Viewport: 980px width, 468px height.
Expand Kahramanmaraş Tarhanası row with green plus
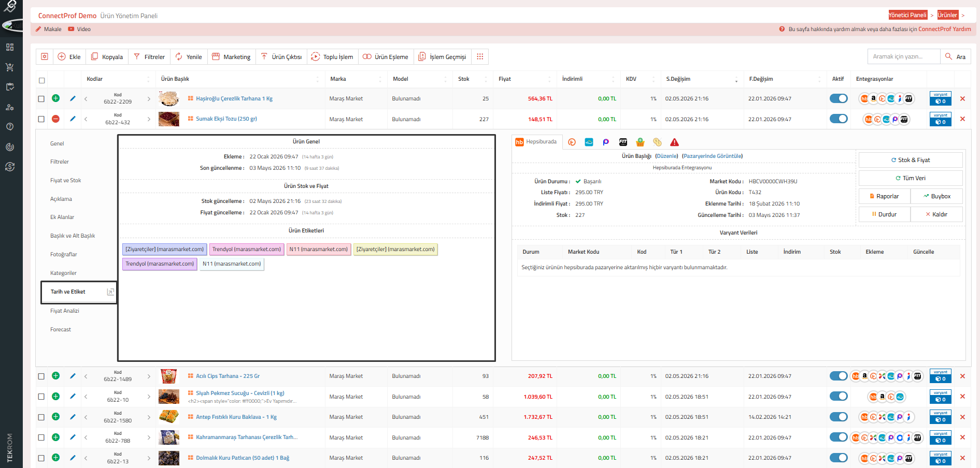tap(56, 437)
